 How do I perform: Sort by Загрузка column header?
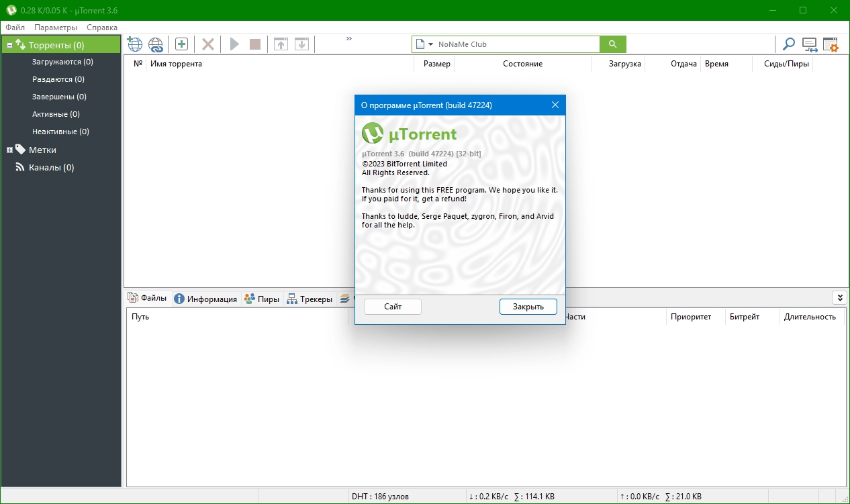click(x=618, y=64)
